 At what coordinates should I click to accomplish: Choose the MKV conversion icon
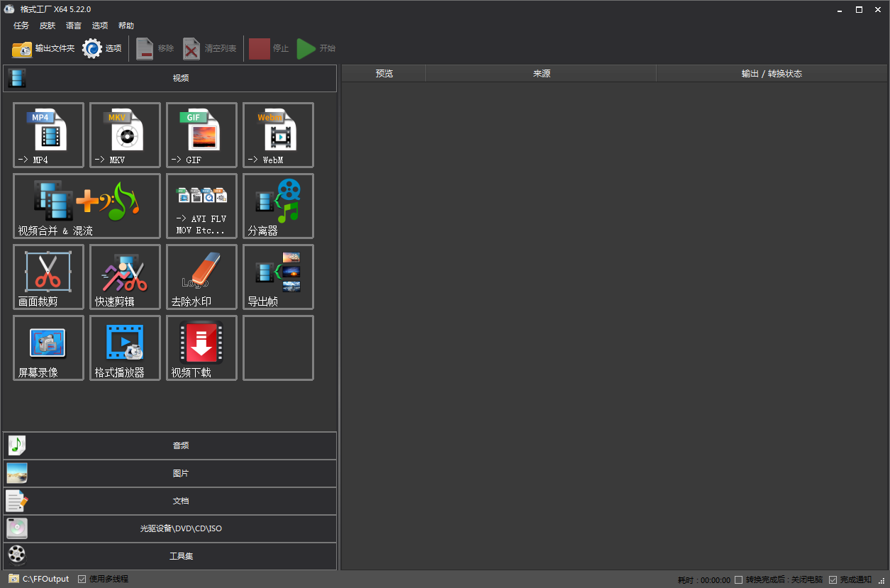tap(125, 135)
